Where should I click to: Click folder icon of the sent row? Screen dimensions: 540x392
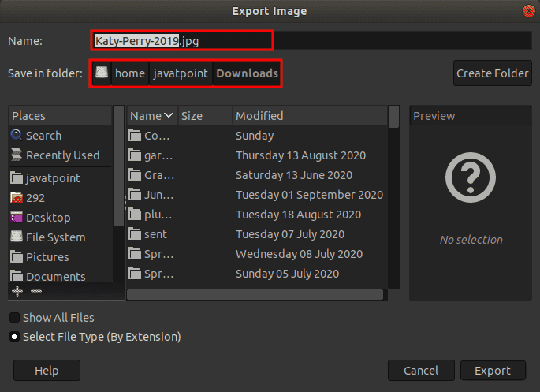(135, 234)
